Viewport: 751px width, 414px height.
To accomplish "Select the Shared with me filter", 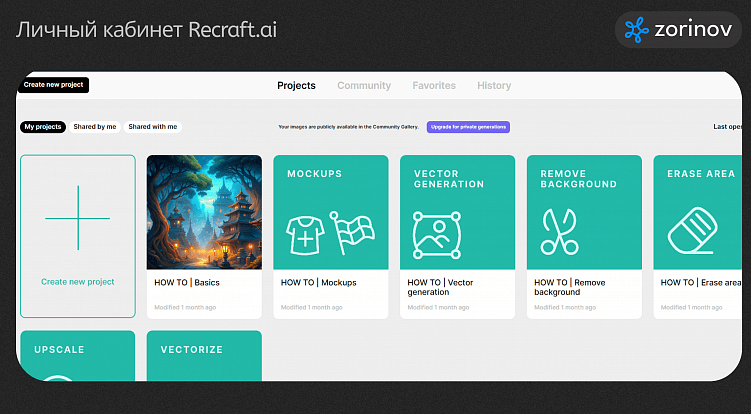I will pos(153,127).
